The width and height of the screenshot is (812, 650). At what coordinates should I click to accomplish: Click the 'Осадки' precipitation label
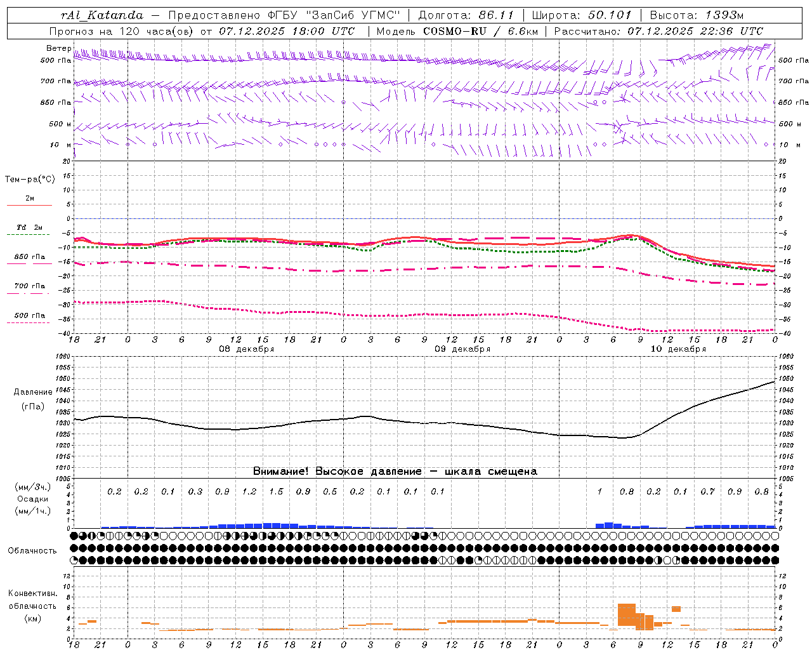pos(33,499)
